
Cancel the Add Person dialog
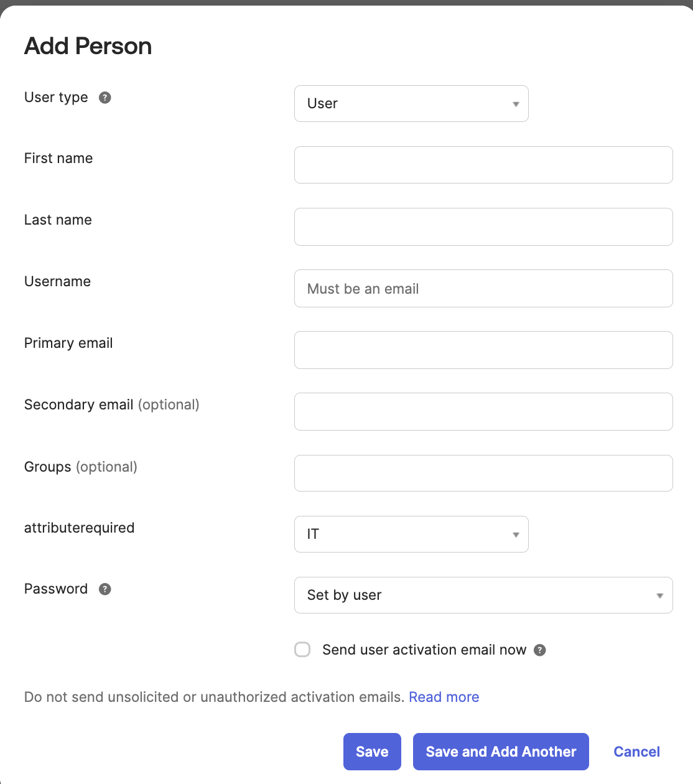click(x=636, y=752)
